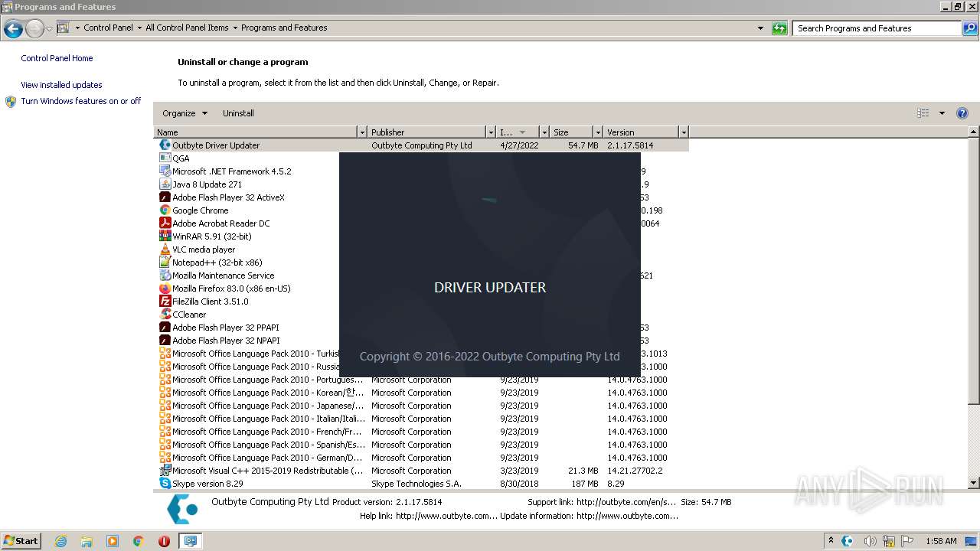Show hidden tray icons arrow
Screen dimensions: 980x551
click(x=831, y=541)
